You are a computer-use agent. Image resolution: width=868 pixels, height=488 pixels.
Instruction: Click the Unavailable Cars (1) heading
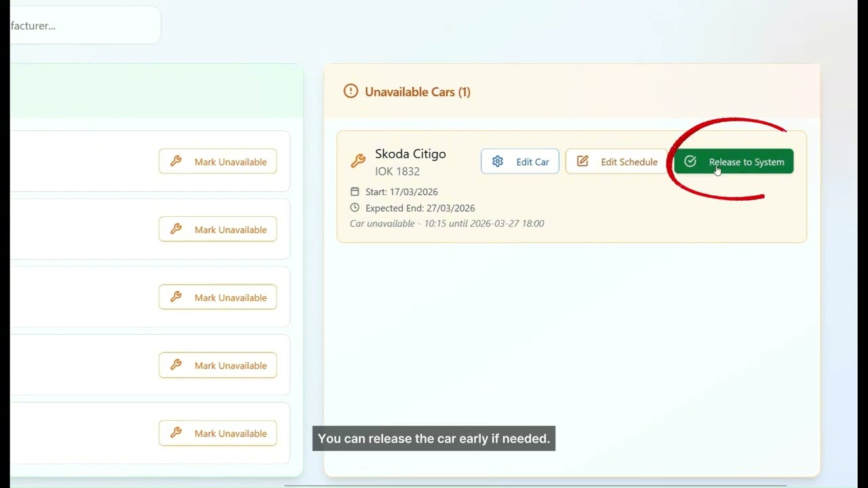[418, 91]
